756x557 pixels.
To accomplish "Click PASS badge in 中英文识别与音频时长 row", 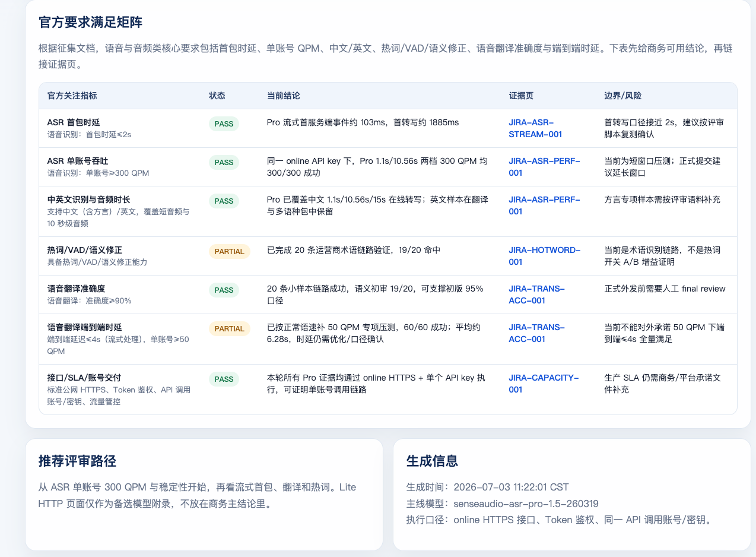I will pos(224,201).
